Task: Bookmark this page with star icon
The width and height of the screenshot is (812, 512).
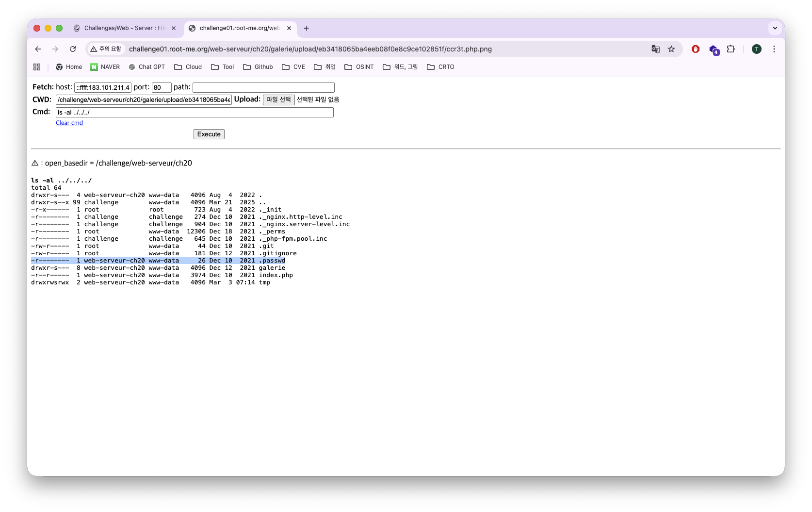Action: click(x=671, y=49)
